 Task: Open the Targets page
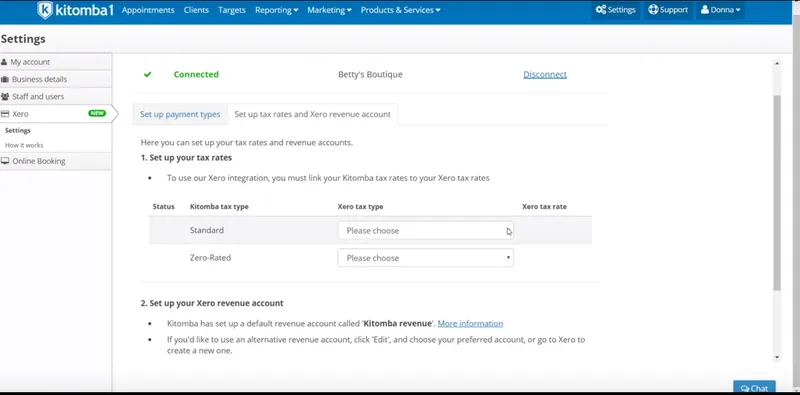click(x=232, y=10)
